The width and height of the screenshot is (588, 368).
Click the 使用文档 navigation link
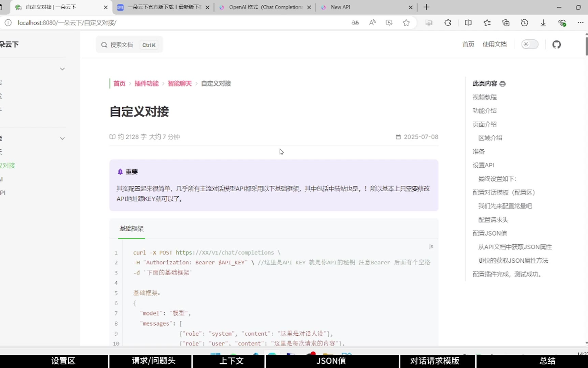coord(494,44)
